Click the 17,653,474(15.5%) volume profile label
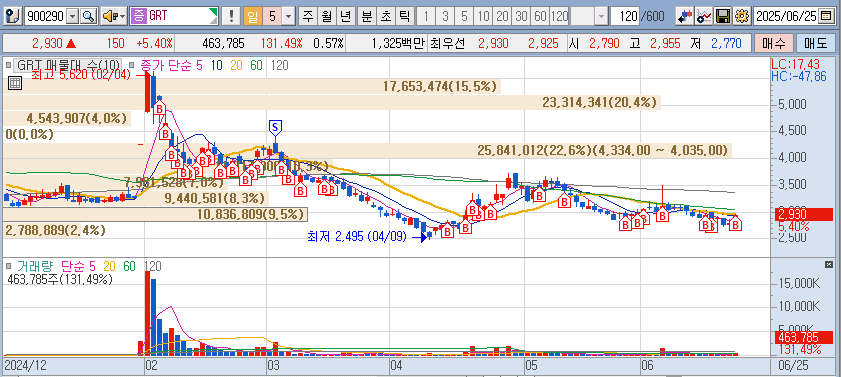 tap(440, 86)
